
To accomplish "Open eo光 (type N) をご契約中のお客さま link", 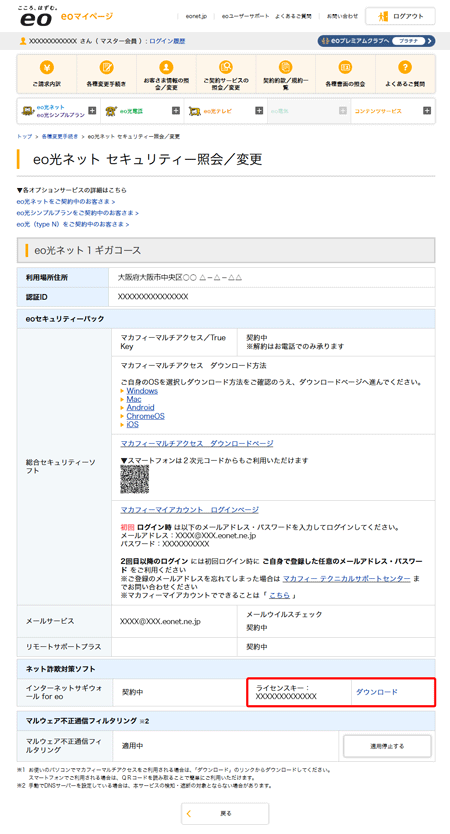I will pos(72,224).
